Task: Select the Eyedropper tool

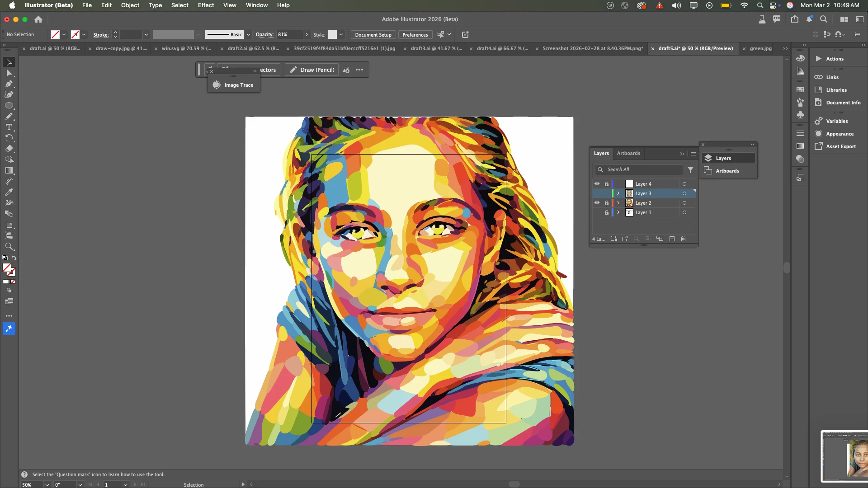Action: [9, 192]
